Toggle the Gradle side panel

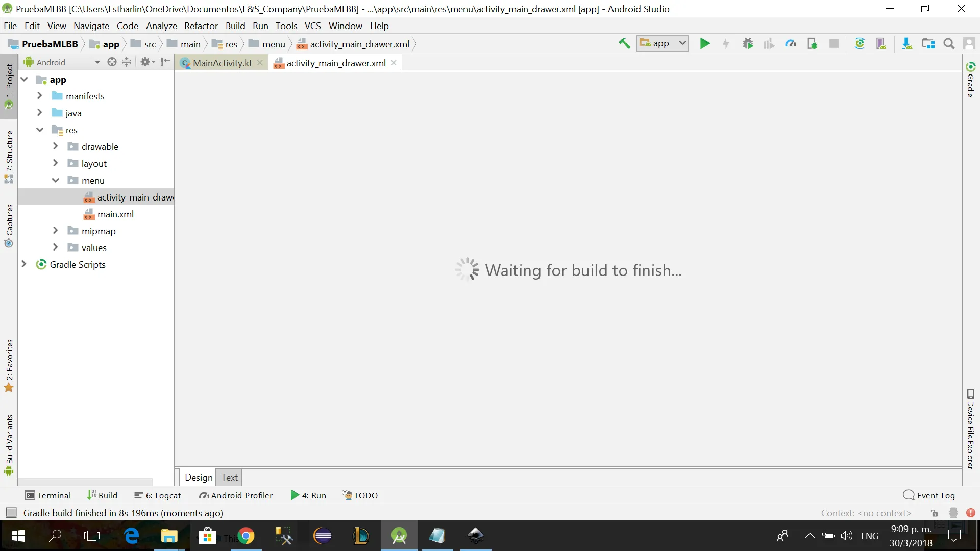tap(970, 80)
